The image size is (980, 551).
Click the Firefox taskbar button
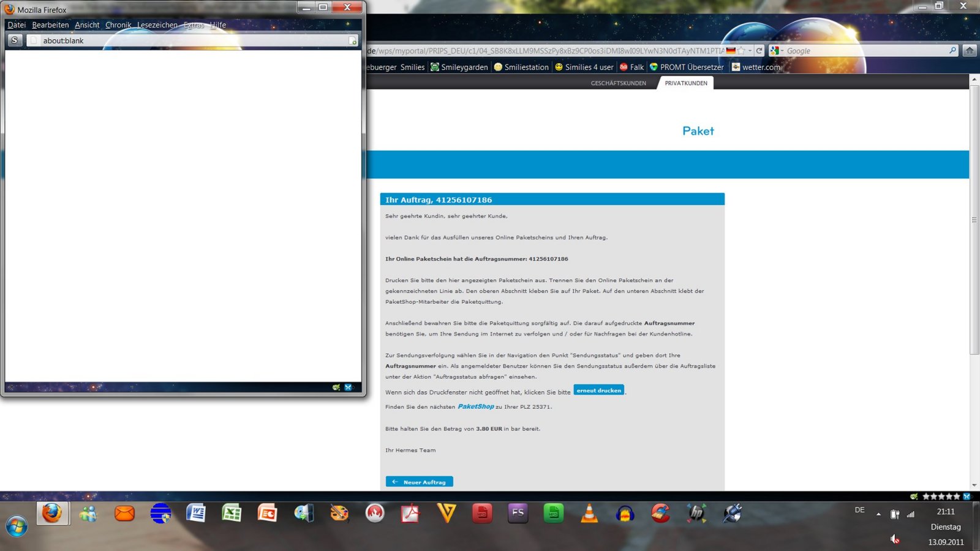click(53, 513)
